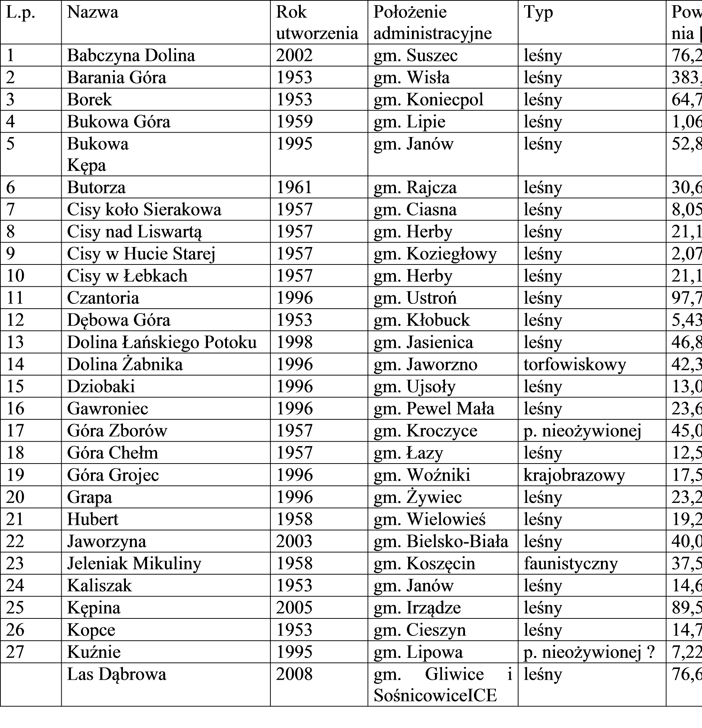Click the 'torfowiskowy' type cell

click(x=575, y=365)
